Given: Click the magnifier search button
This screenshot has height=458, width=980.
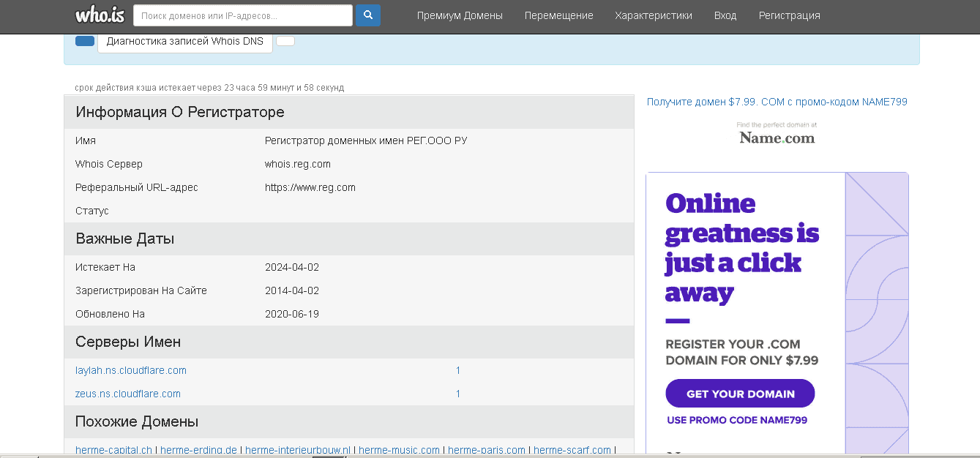Looking at the screenshot, I should 368,15.
